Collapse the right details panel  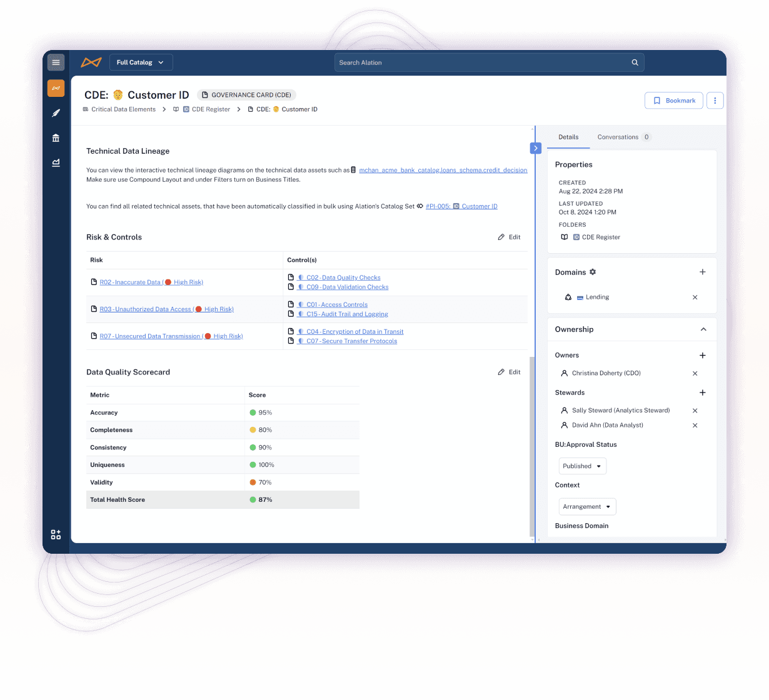pos(535,148)
